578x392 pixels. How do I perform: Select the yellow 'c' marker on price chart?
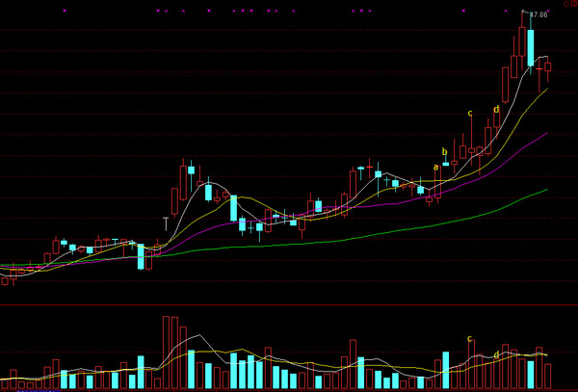click(x=470, y=113)
